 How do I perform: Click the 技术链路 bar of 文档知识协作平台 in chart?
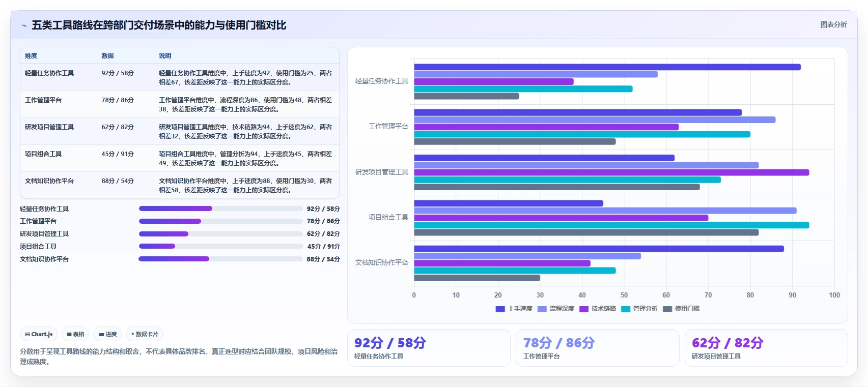(502, 263)
